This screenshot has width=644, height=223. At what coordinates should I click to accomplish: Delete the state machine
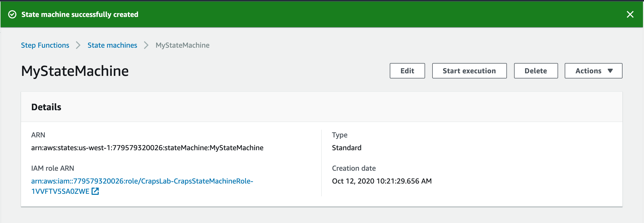(x=536, y=71)
